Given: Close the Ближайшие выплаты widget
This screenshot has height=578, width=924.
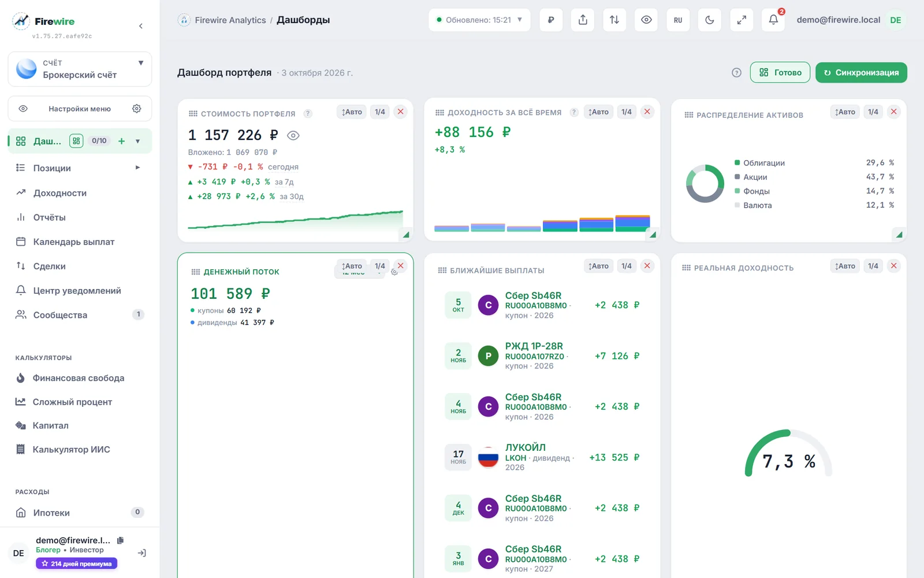Looking at the screenshot, I should coord(647,266).
